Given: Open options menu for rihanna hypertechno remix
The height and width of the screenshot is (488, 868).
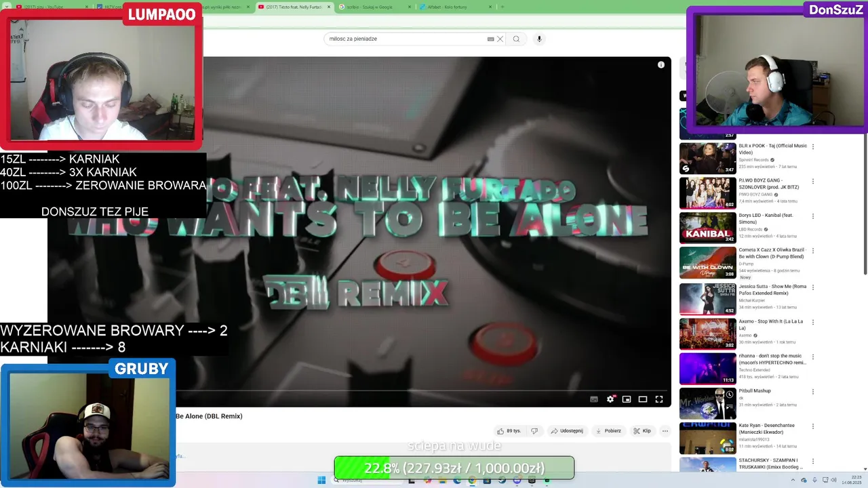Looking at the screenshot, I should pos(813,357).
